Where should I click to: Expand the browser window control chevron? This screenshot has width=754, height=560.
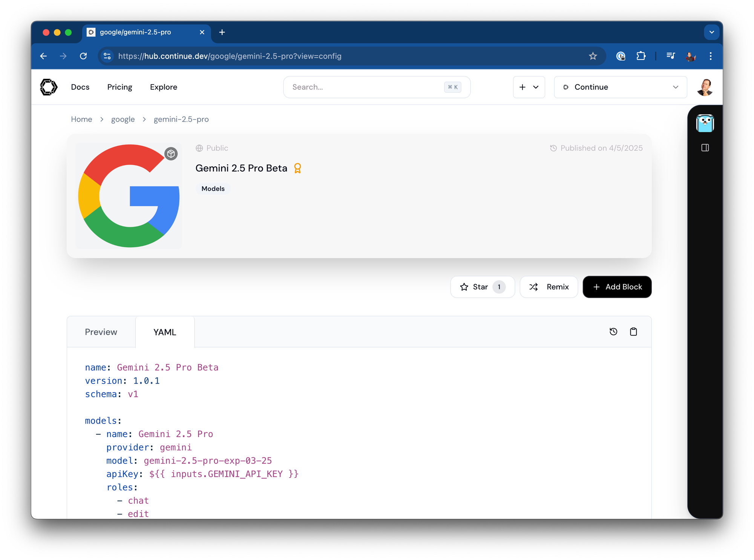(711, 32)
